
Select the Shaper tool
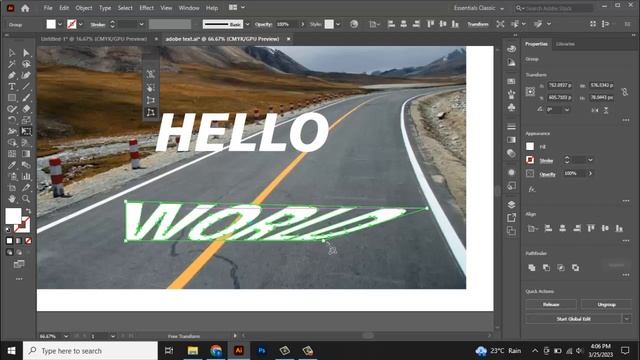click(12, 109)
